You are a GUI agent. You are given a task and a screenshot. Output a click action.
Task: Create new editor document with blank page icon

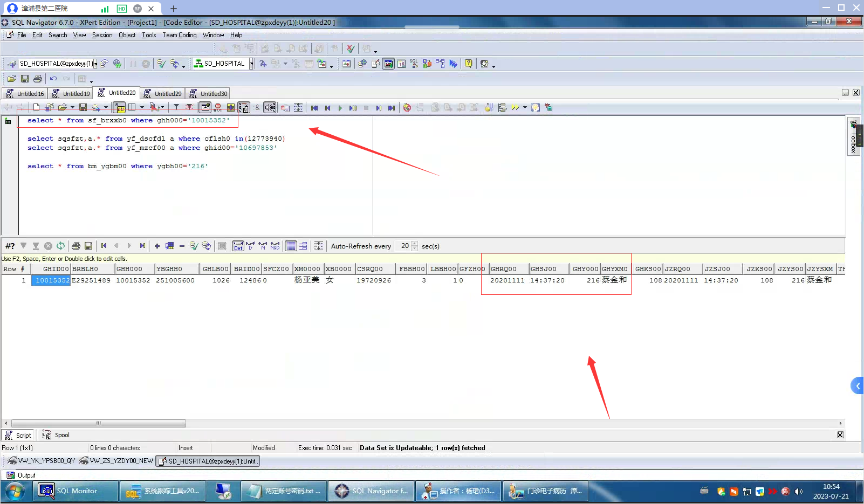[36, 107]
